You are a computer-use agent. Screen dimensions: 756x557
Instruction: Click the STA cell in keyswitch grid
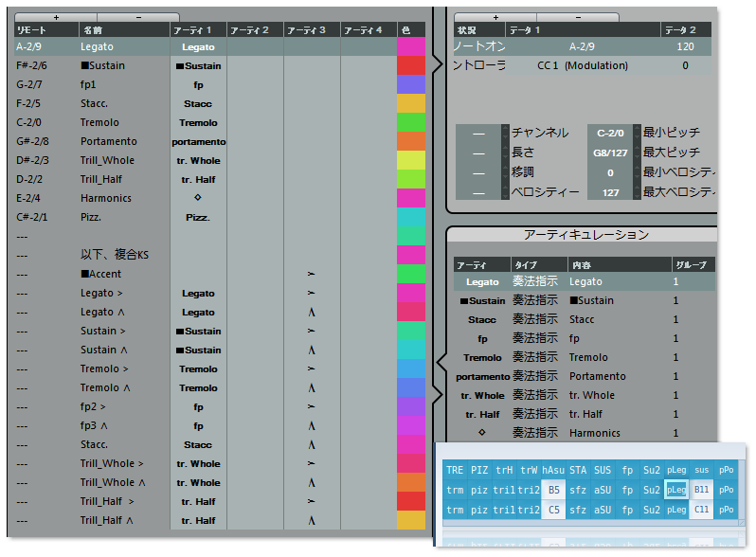click(578, 470)
